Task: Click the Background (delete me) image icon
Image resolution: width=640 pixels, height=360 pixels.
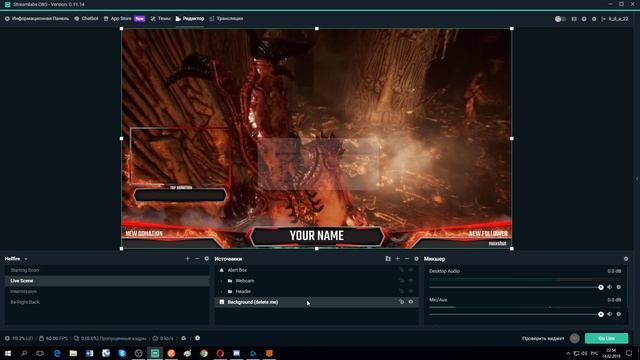Action: pyautogui.click(x=222, y=302)
